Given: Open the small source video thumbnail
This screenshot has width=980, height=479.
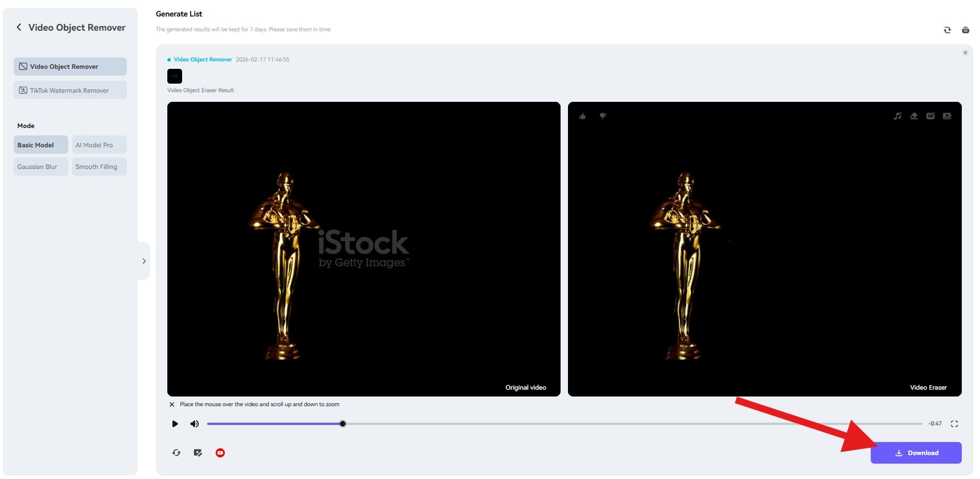Looking at the screenshot, I should (x=175, y=76).
